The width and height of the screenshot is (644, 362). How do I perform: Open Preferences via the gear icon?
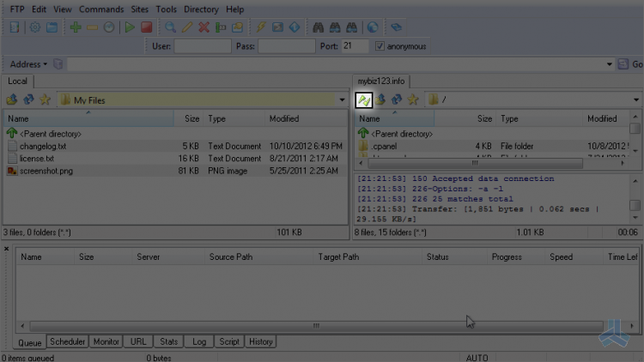[35, 27]
